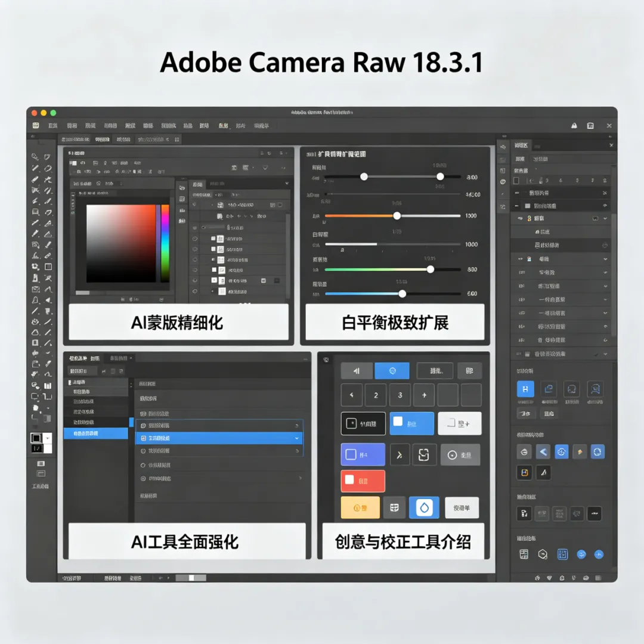644x644 pixels.
Task: Open the down chevron on the blue highlighted row
Action: [296, 438]
